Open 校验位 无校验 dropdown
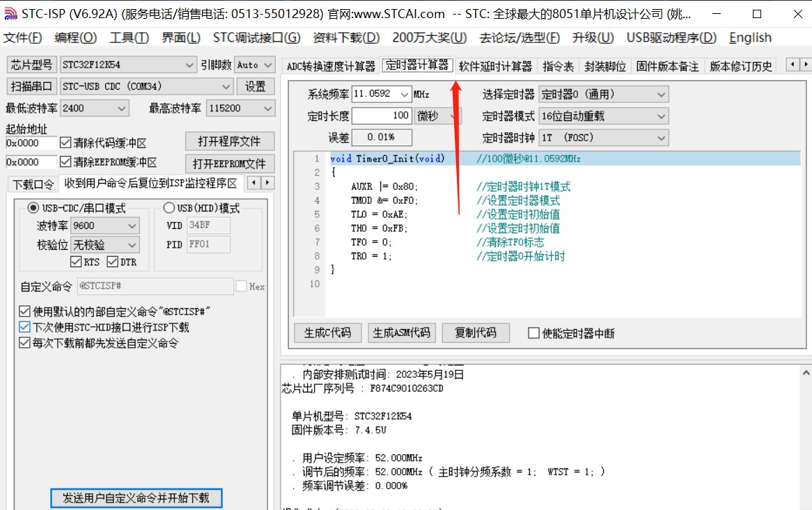The width and height of the screenshot is (812, 510). [x=104, y=245]
